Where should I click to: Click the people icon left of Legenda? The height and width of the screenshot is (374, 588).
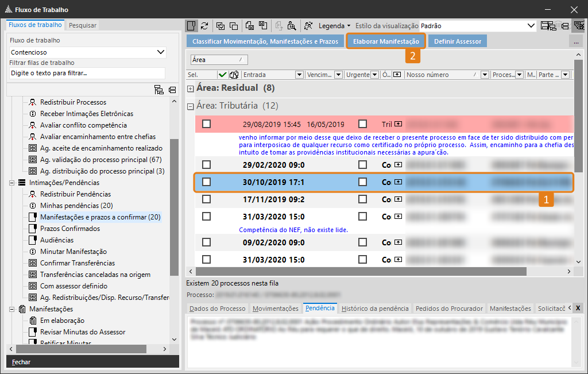(308, 25)
